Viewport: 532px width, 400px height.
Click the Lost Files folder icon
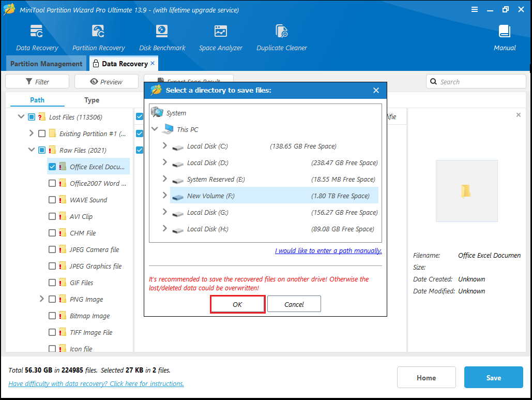pyautogui.click(x=42, y=117)
